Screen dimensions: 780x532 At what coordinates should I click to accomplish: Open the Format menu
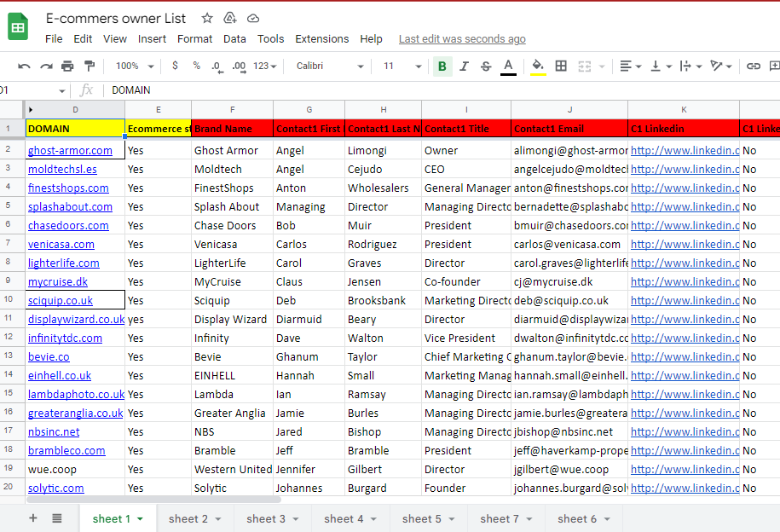(194, 39)
